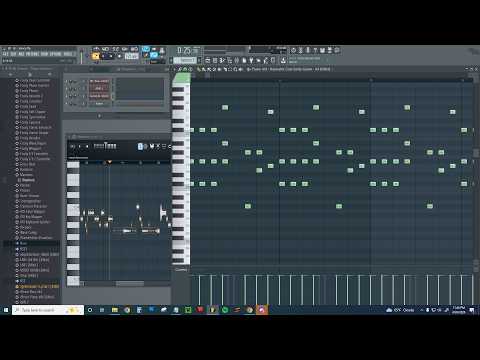Click the taskbar search box
Viewport: 480px width, 360px height.
[x=48, y=310]
